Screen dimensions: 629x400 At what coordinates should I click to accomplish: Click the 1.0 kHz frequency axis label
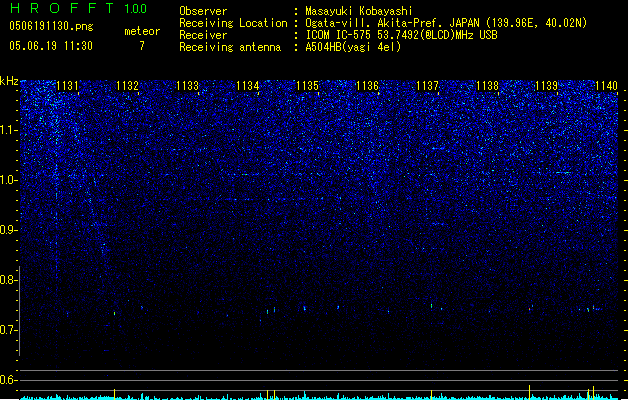point(9,180)
